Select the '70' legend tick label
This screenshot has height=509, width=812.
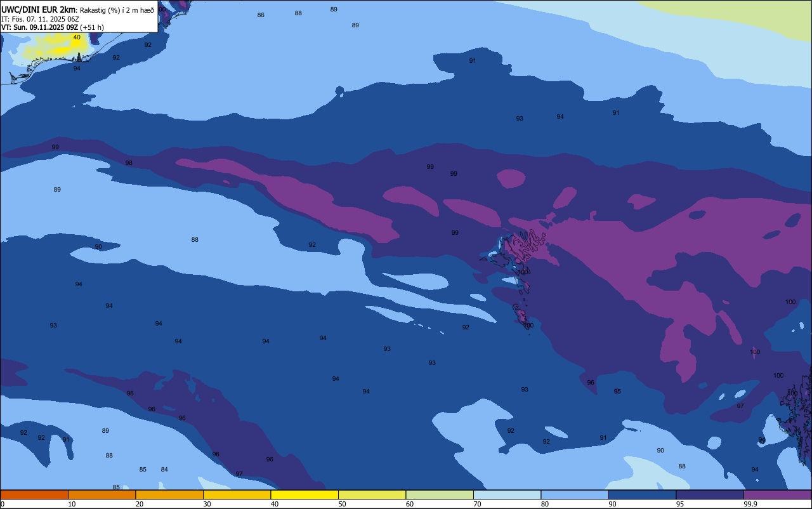tap(477, 504)
